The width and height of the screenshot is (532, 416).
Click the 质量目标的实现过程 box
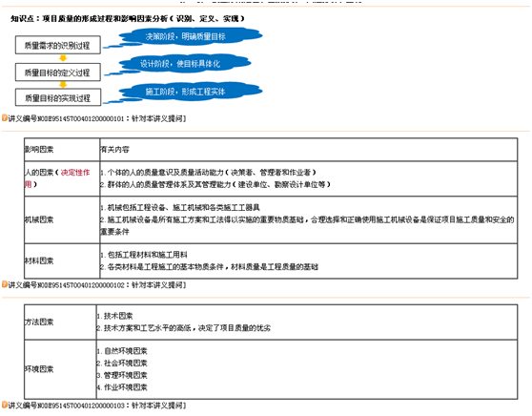click(x=57, y=97)
